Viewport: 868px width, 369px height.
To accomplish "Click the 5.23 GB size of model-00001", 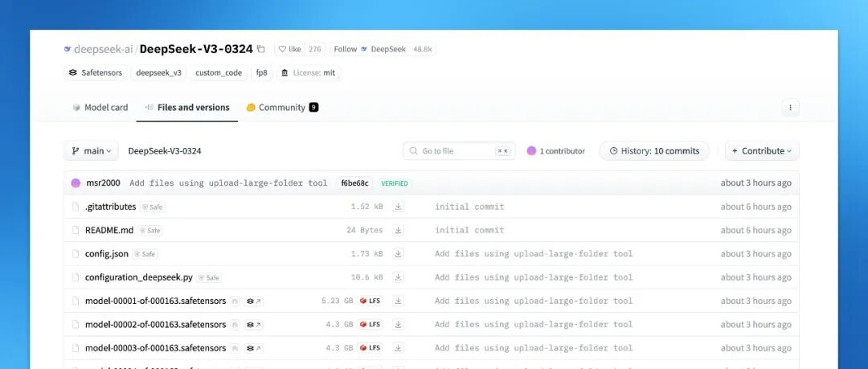I will 337,301.
